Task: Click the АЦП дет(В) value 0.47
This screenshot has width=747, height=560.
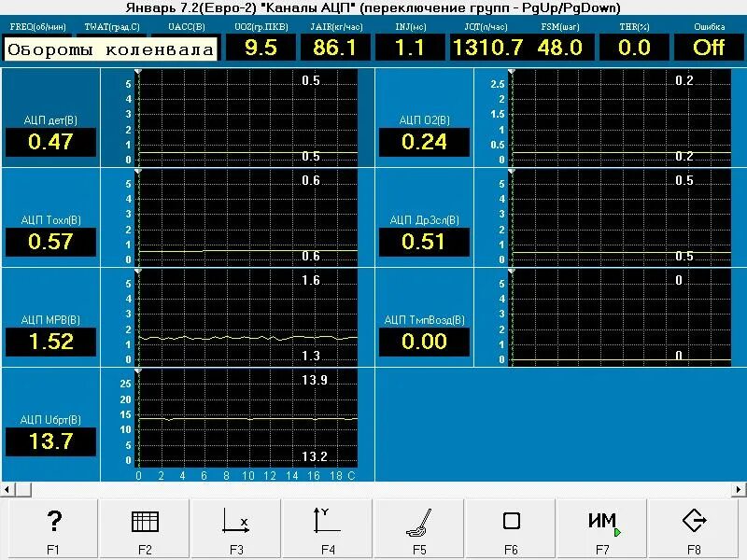Action: (x=50, y=142)
